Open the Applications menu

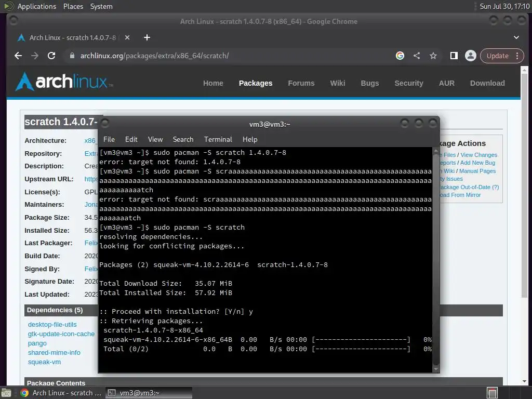click(37, 6)
